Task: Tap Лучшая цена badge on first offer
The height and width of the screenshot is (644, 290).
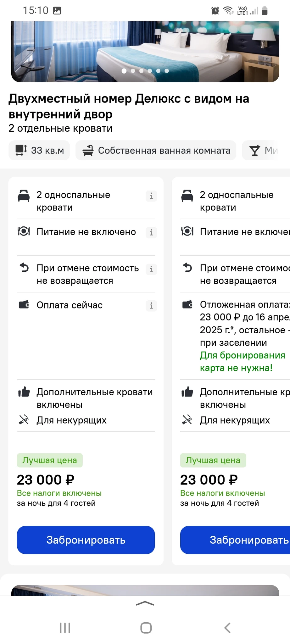Action: pos(50,460)
